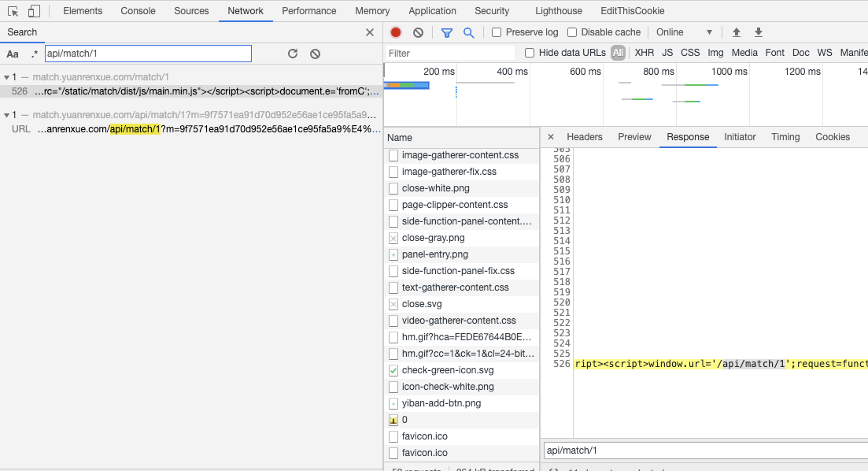Select the Timing tab of the request
The width and height of the screenshot is (868, 471).
click(785, 137)
